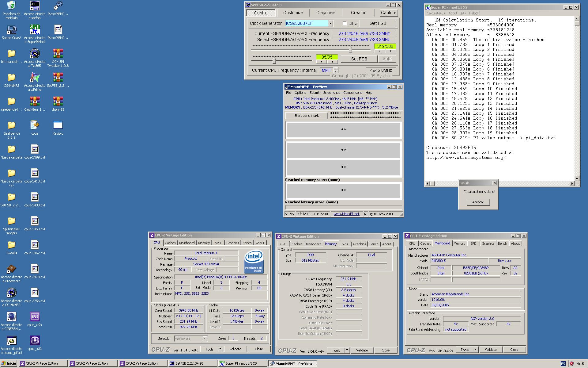Open the Socket #1 selection dropdown
The width and height of the screenshot is (588, 368).
point(205,339)
